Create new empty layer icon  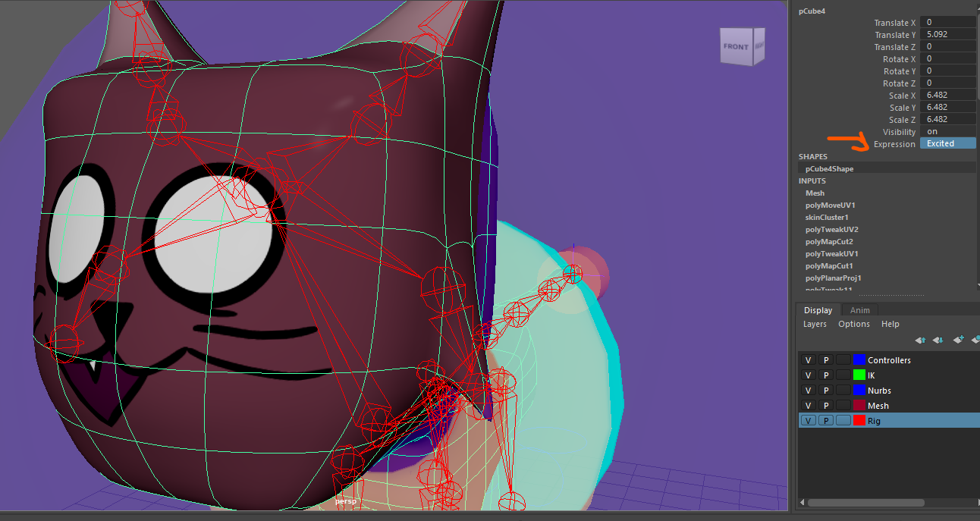958,340
